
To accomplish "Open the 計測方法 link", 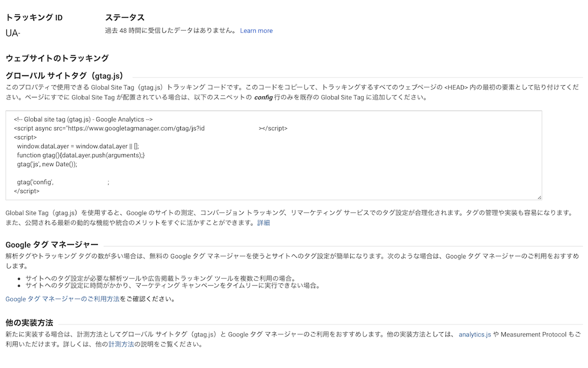I will tap(121, 344).
